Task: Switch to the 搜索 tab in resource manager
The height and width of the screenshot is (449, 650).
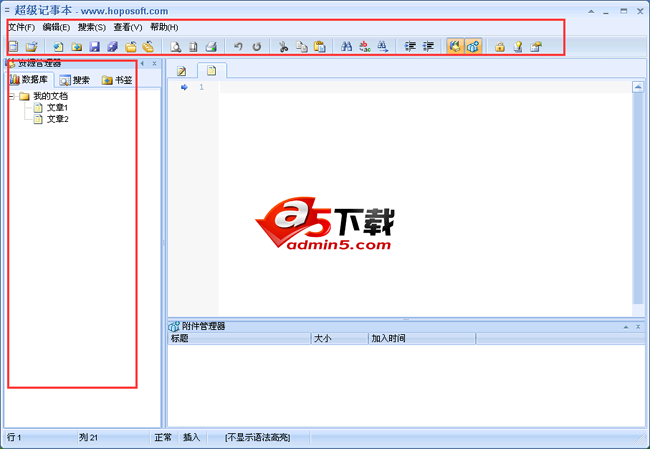Action: (x=75, y=80)
